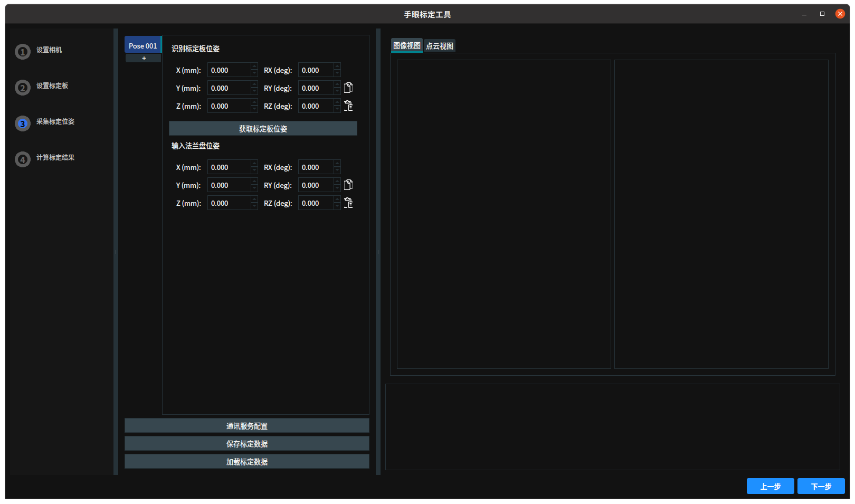Focus the board pose RZ (deg) field
The height and width of the screenshot is (504, 855).
tap(316, 106)
